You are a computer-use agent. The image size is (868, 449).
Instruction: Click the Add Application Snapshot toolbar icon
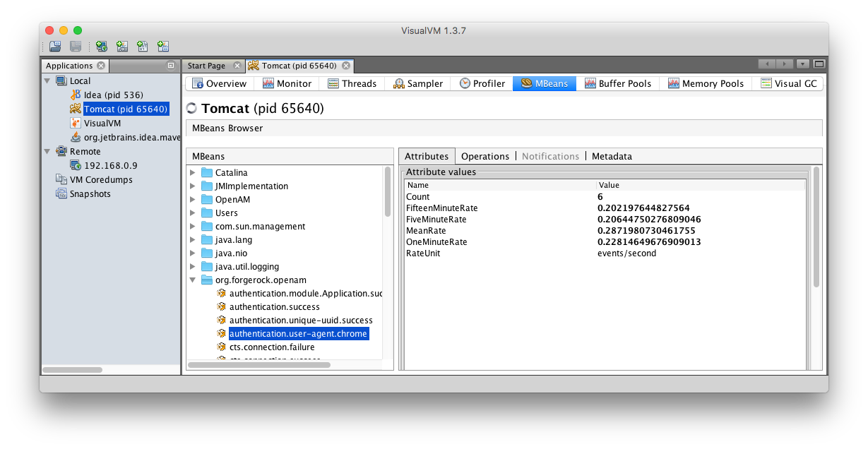(163, 47)
